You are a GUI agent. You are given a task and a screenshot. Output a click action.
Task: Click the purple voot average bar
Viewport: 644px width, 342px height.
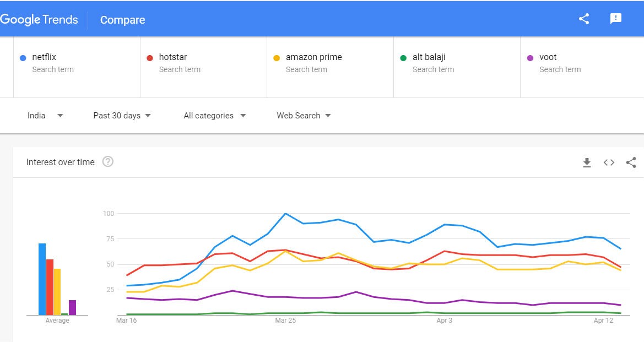pyautogui.click(x=72, y=307)
